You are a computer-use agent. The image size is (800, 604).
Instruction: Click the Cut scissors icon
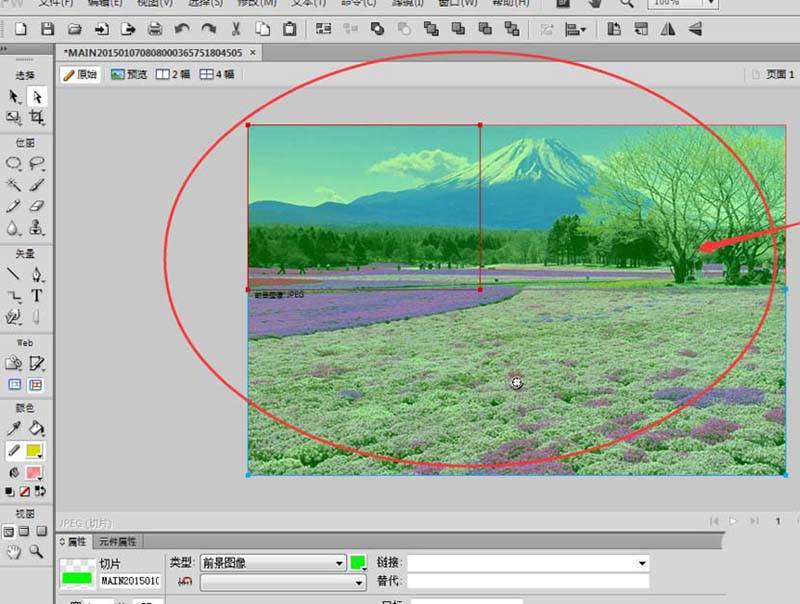(236, 29)
